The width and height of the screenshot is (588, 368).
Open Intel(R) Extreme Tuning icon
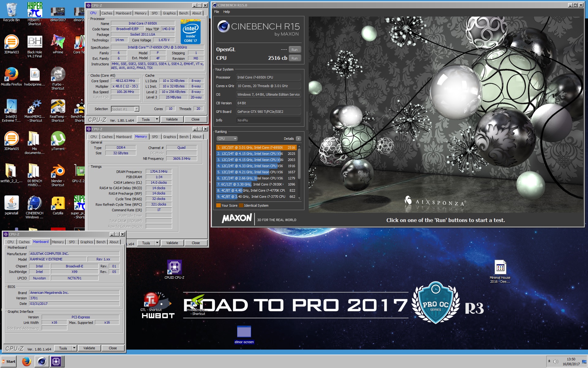(11, 110)
